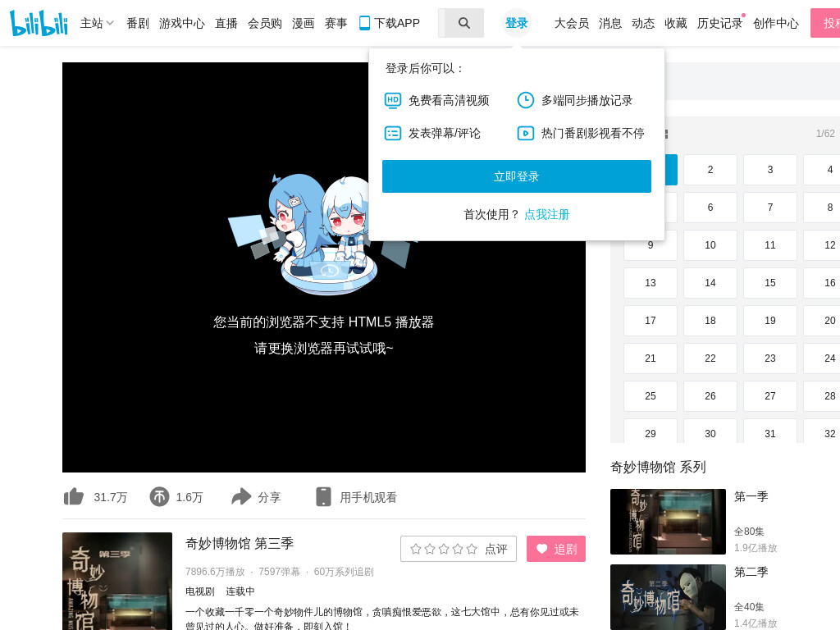The image size is (840, 630).
Task: Open 收藏 in header
Action: pyautogui.click(x=676, y=23)
